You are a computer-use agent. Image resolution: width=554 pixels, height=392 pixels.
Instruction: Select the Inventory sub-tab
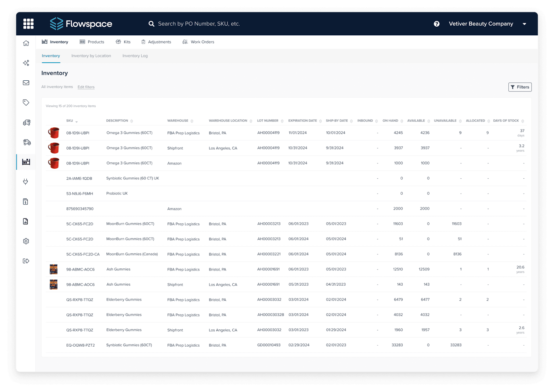(51, 56)
